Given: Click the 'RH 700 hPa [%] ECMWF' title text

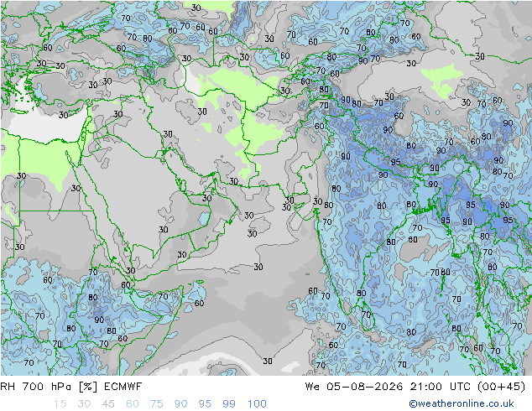Looking at the screenshot, I should click(x=71, y=387).
